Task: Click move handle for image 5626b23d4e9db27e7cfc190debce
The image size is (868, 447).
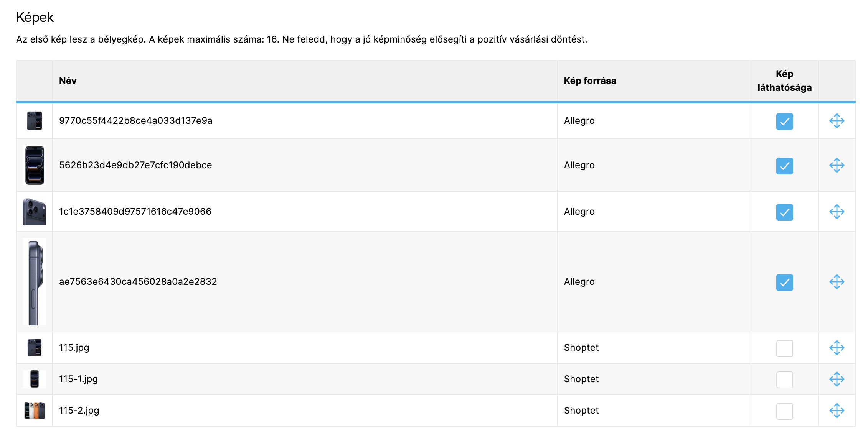Action: coord(837,165)
